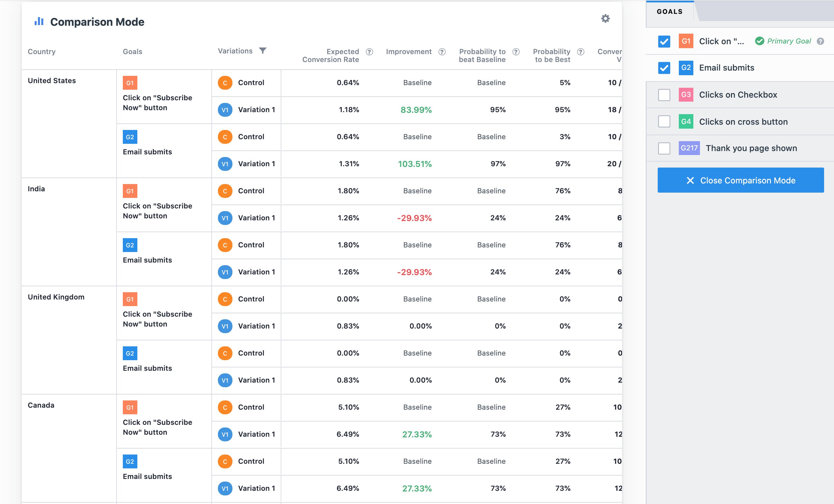Click the green Primary Goal checkmark icon
This screenshot has width=834, height=504.
759,41
